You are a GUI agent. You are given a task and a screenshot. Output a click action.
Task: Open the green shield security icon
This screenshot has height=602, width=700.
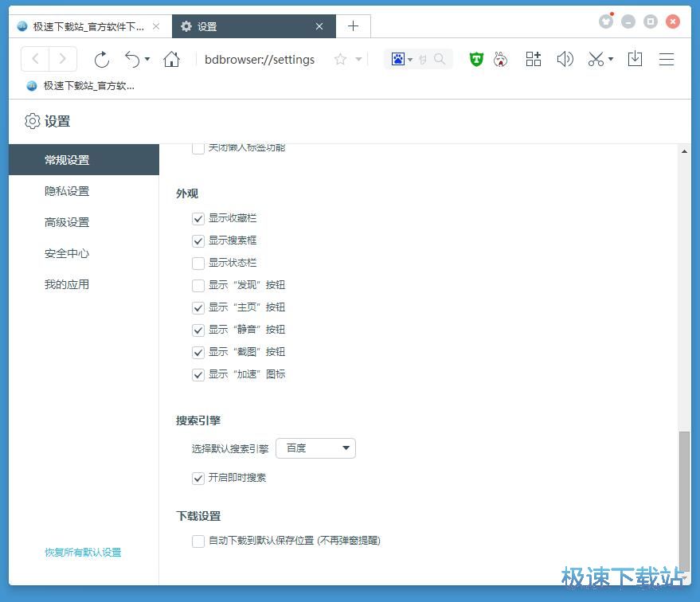tap(476, 59)
